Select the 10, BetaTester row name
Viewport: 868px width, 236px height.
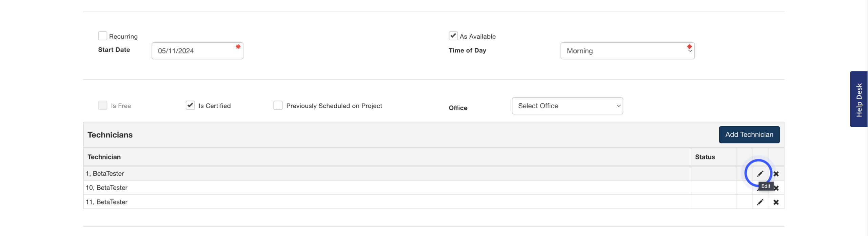[x=106, y=188]
